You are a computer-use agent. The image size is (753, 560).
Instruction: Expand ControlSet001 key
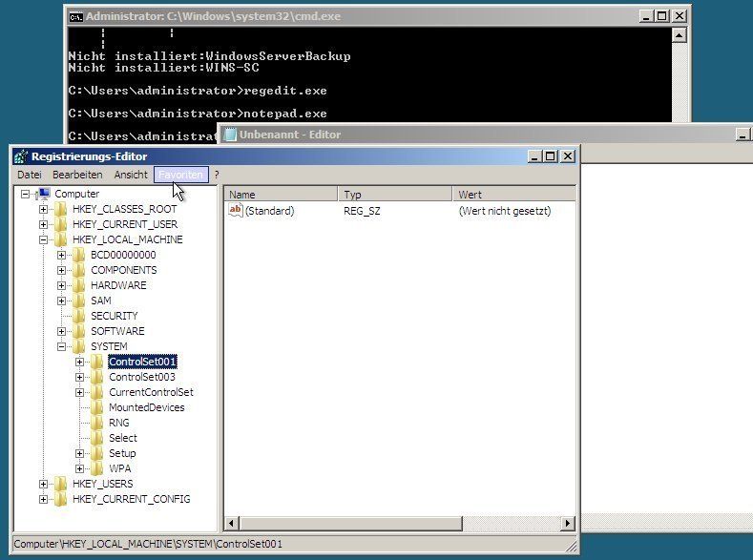80,362
